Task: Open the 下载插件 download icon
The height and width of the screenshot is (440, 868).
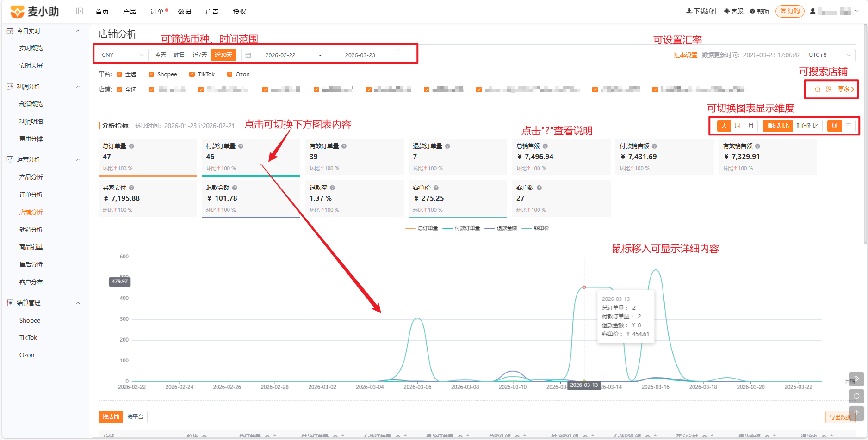Action: click(689, 11)
